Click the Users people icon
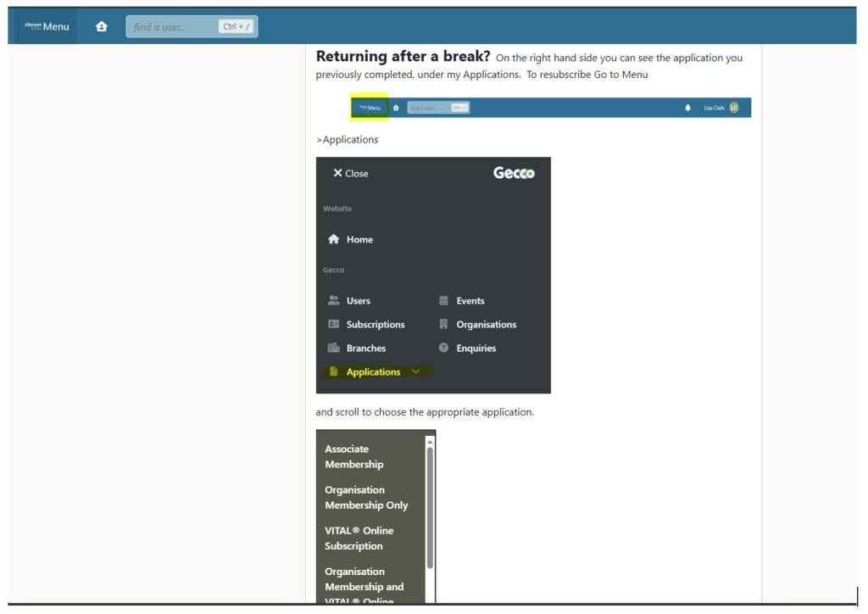Image resolution: width=868 pixels, height=614 pixels. (x=334, y=300)
